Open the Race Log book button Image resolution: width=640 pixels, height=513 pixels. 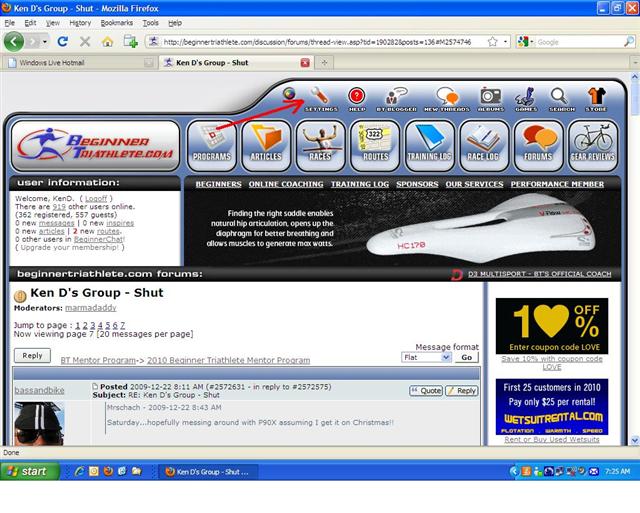(x=484, y=146)
